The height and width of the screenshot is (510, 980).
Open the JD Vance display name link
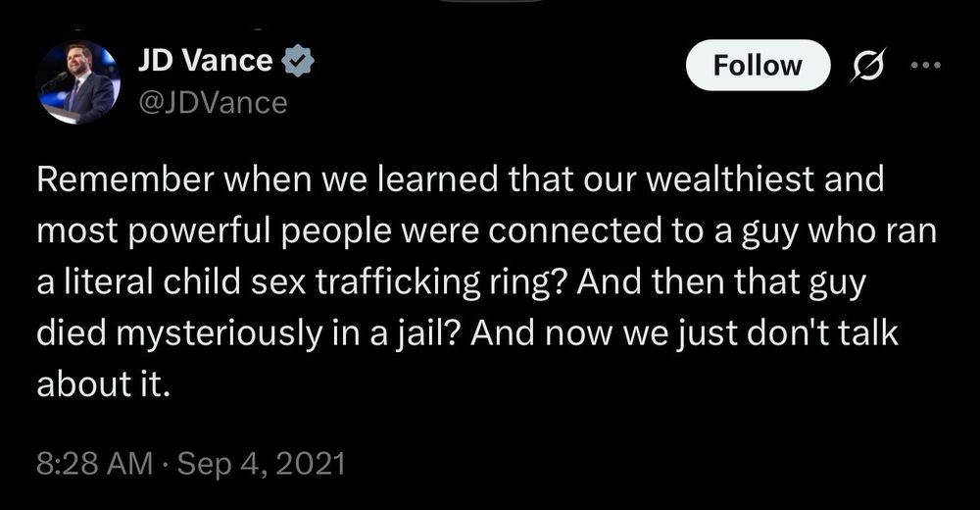coord(205,61)
